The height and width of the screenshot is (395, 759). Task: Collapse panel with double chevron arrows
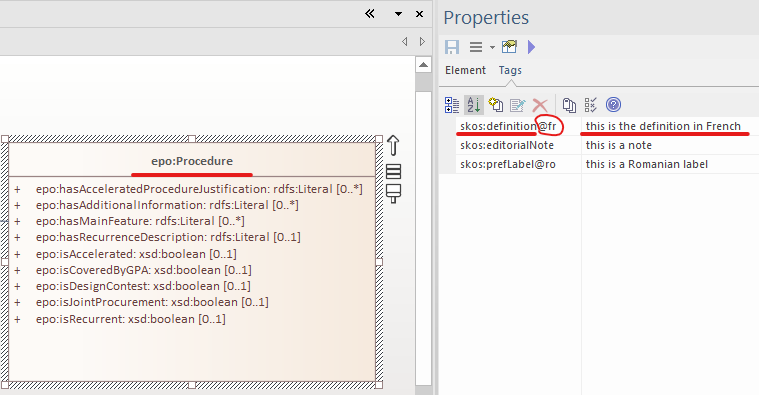(x=370, y=14)
